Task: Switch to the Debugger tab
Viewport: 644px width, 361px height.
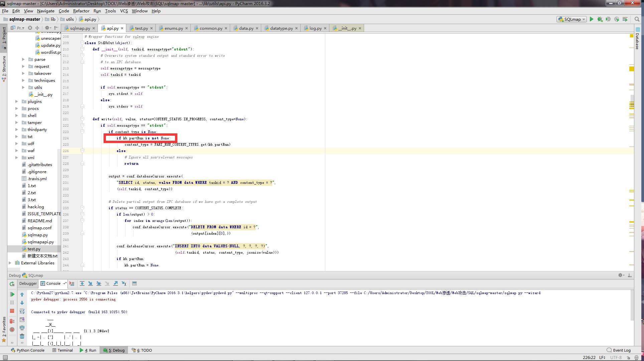Action: 28,283
